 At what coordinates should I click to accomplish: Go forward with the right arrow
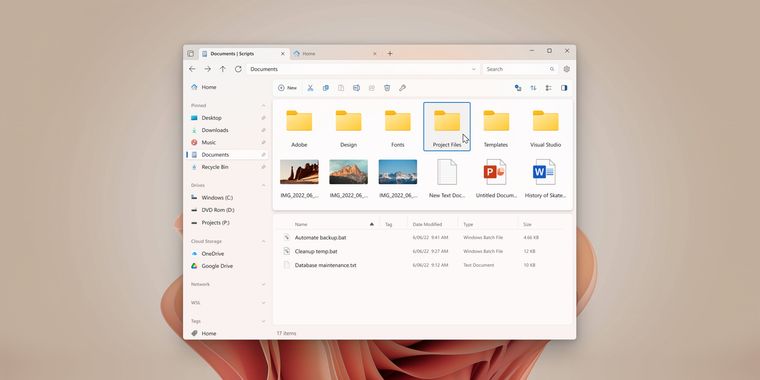[x=207, y=69]
